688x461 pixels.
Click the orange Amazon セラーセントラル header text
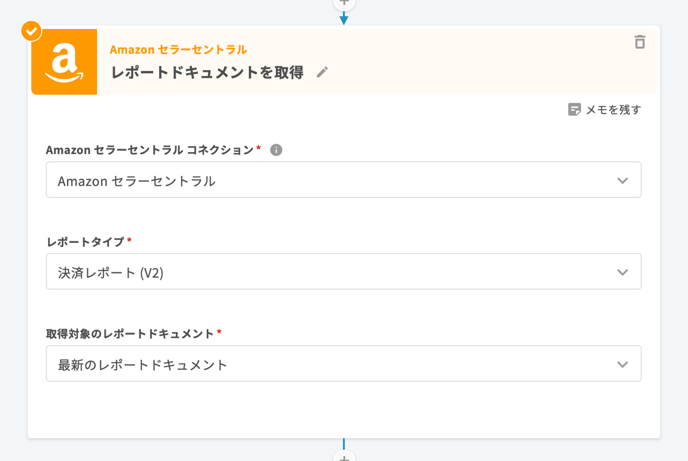[178, 50]
